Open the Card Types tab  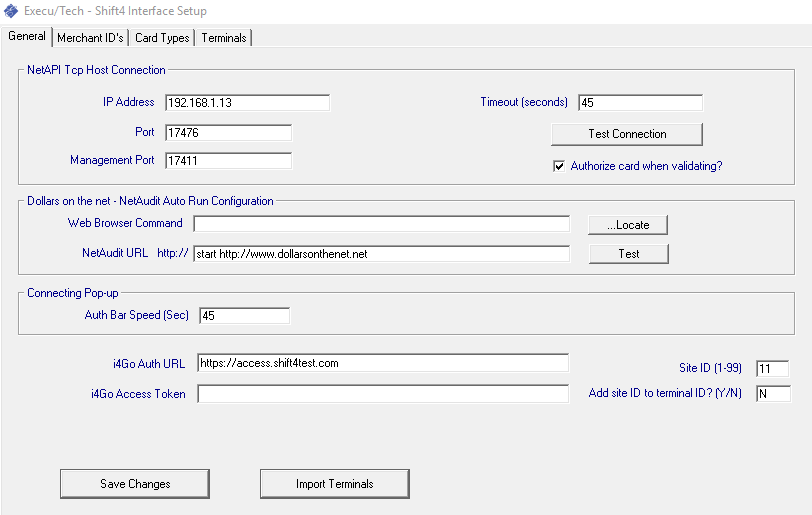click(x=162, y=38)
